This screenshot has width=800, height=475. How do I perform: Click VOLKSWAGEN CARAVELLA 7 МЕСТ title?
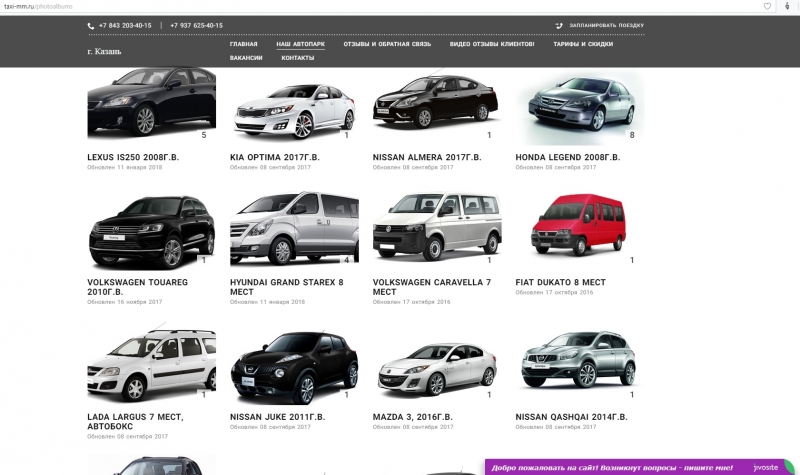pyautogui.click(x=432, y=287)
